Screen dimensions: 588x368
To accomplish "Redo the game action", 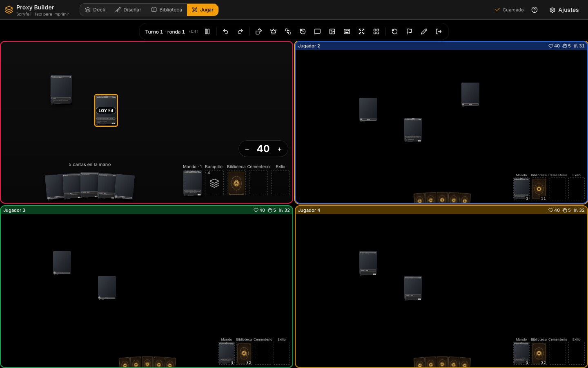I will tap(240, 31).
